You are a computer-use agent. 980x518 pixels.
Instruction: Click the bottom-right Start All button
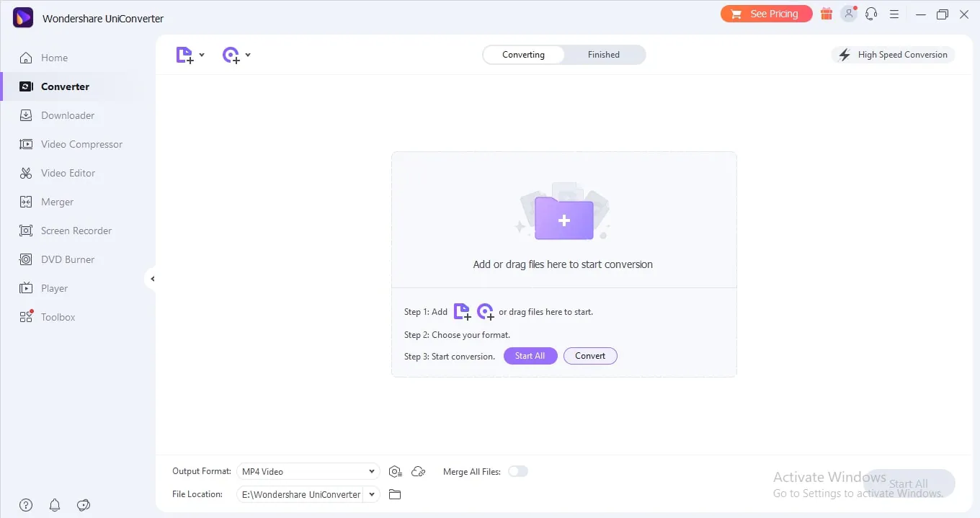909,484
